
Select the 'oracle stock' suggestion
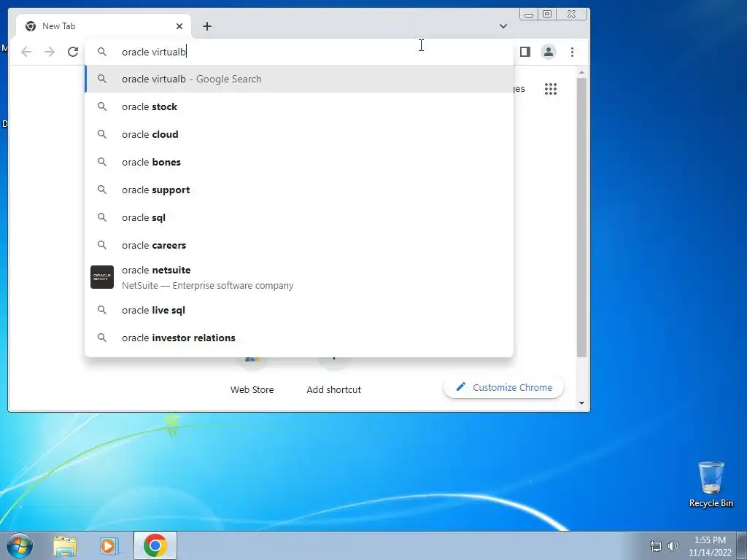point(299,106)
